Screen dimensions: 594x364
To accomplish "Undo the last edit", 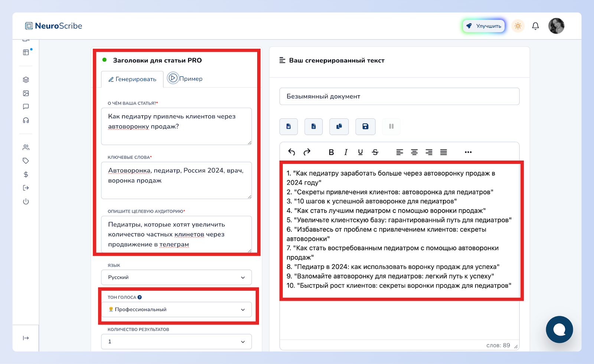I will click(292, 152).
